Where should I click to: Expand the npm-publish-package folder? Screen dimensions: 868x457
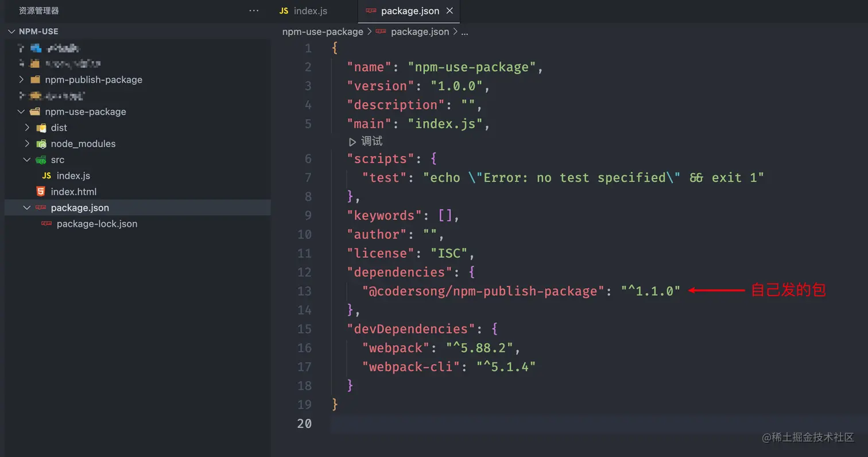coord(21,79)
